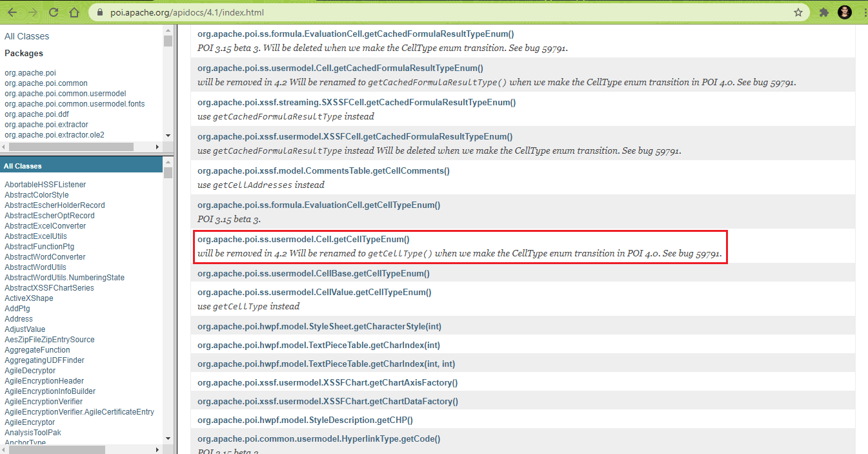Open AbstractFunctionPtg class
Screen dimensions: 868x454
(x=39, y=247)
